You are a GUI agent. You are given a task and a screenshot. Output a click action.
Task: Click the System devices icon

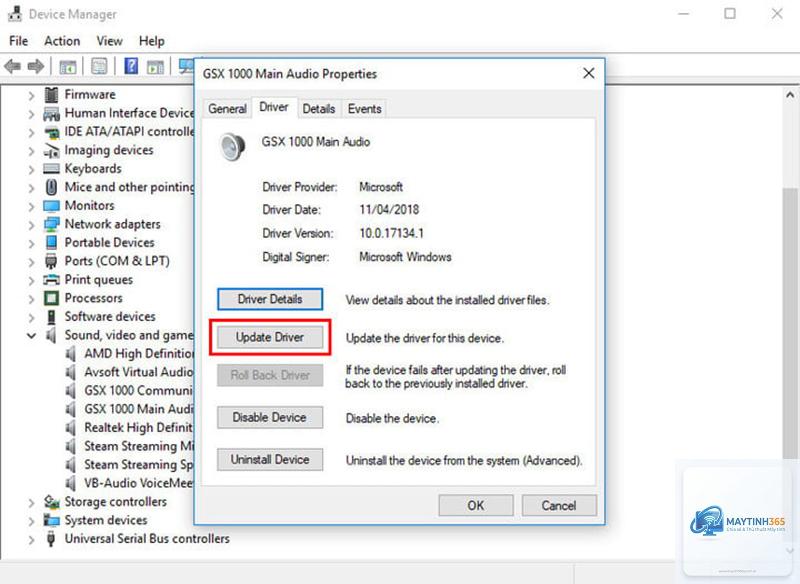[51, 520]
